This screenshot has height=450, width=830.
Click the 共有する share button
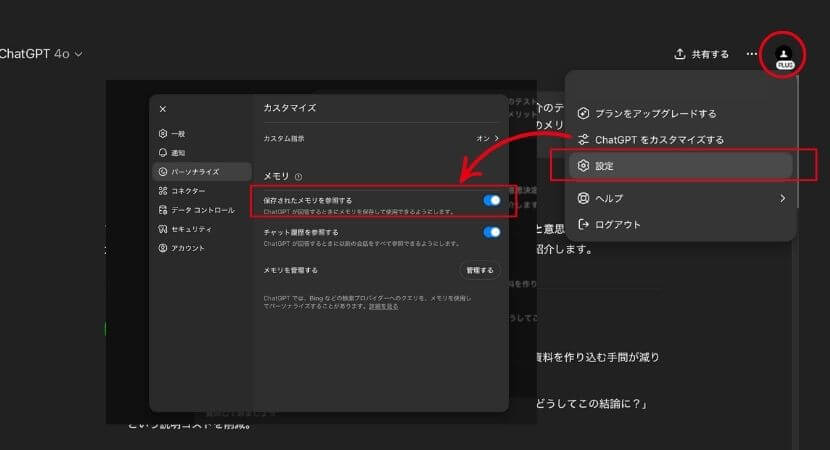(702, 54)
